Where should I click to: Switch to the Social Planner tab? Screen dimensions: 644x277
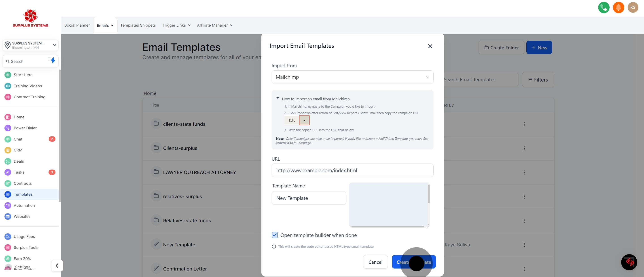(77, 25)
